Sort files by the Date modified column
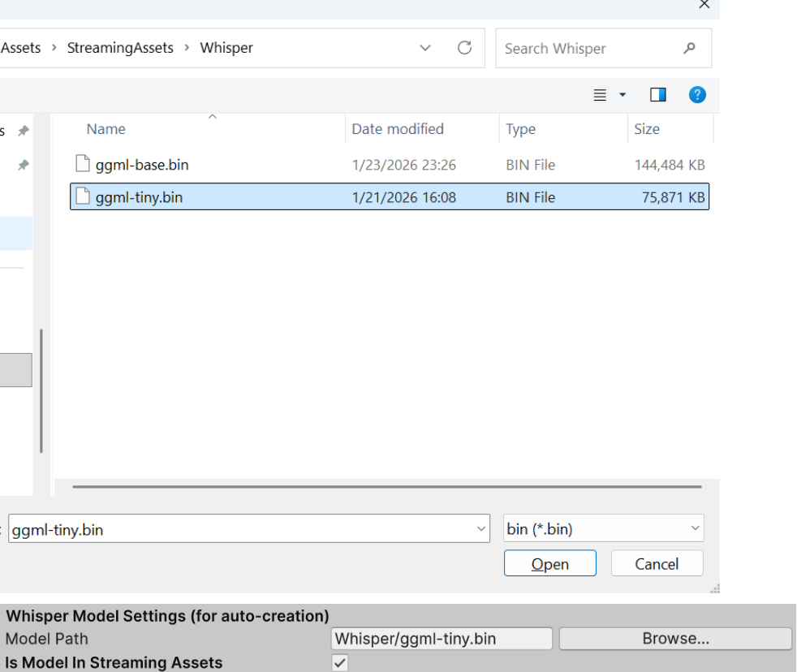 pos(398,129)
